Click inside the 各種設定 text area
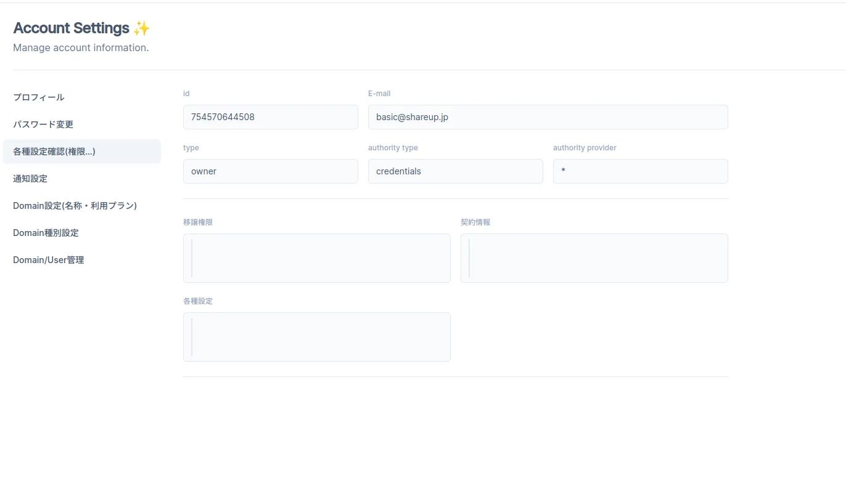 317,337
